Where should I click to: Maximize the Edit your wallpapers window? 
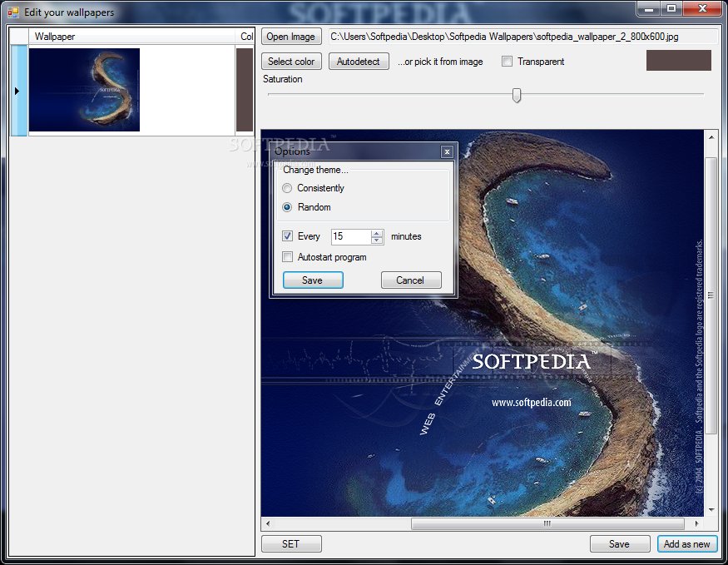[671, 9]
